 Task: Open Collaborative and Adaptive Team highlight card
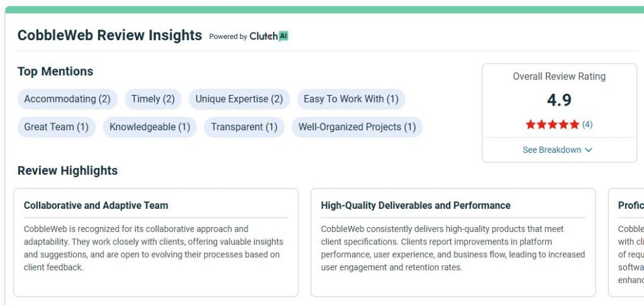[156, 242]
